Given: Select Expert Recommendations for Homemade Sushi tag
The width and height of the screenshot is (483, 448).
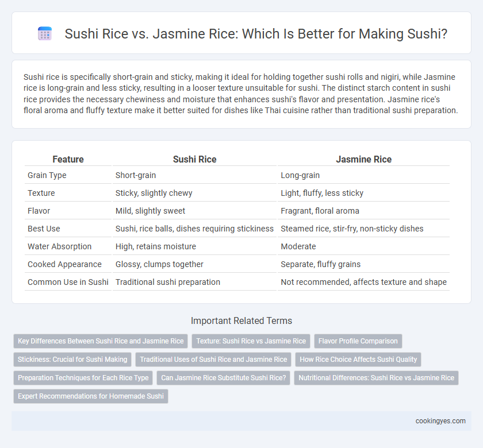Looking at the screenshot, I should tap(91, 396).
